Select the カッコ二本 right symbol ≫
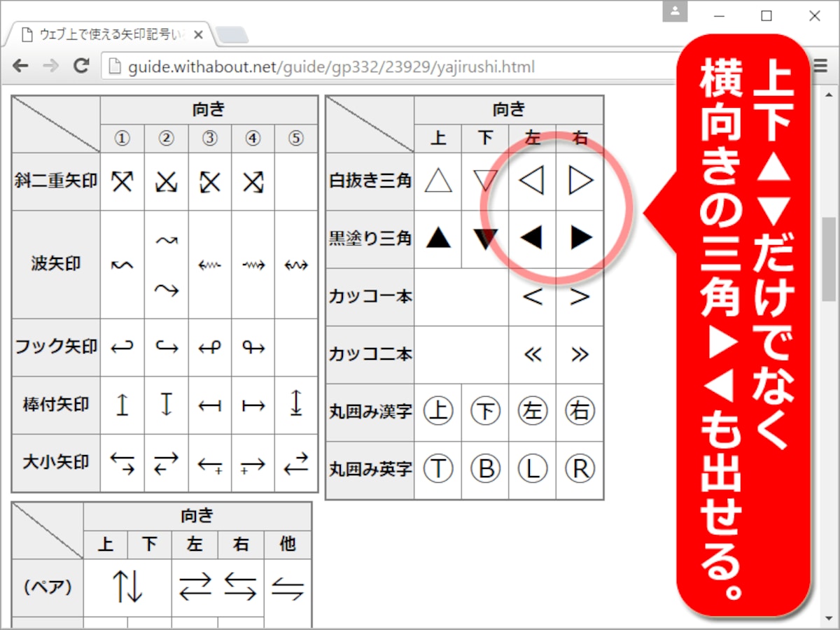The image size is (840, 630). tap(580, 354)
